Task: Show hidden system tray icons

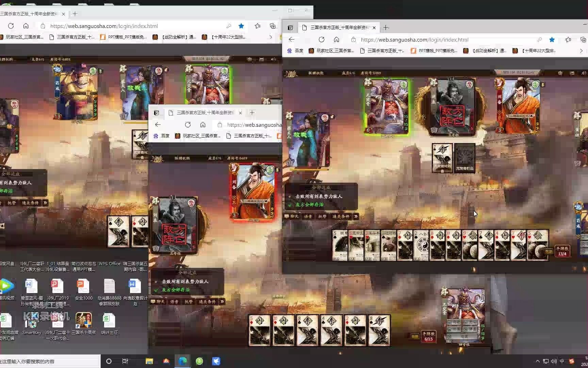Action: pyautogui.click(x=537, y=361)
